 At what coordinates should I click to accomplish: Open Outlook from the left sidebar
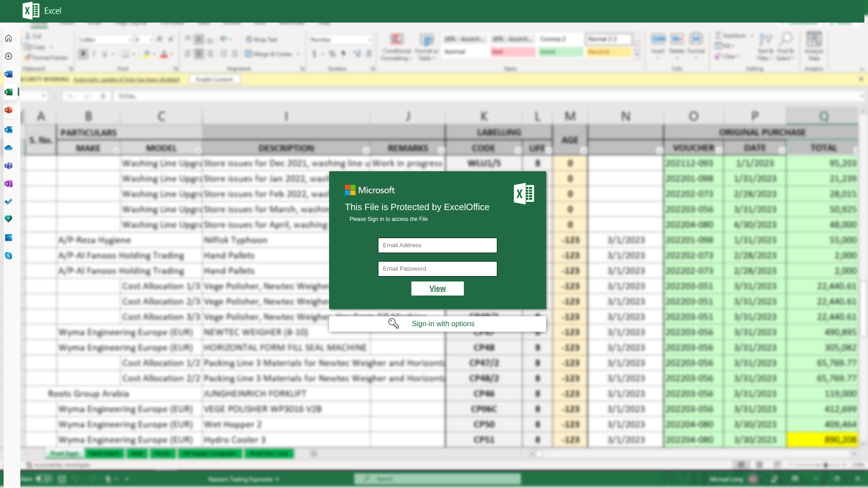click(x=9, y=130)
